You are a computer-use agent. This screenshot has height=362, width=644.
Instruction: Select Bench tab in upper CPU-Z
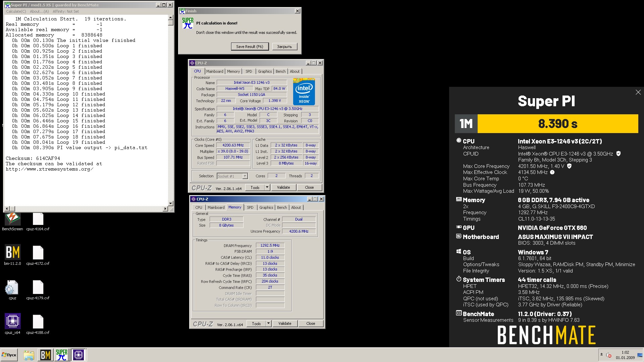click(x=281, y=71)
